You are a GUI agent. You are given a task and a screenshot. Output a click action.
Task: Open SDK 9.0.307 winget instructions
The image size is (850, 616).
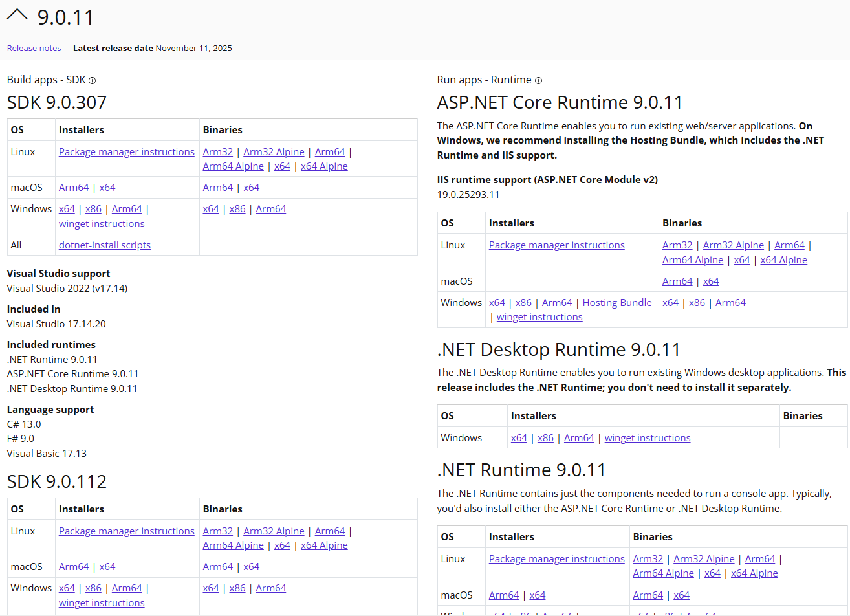102,224
